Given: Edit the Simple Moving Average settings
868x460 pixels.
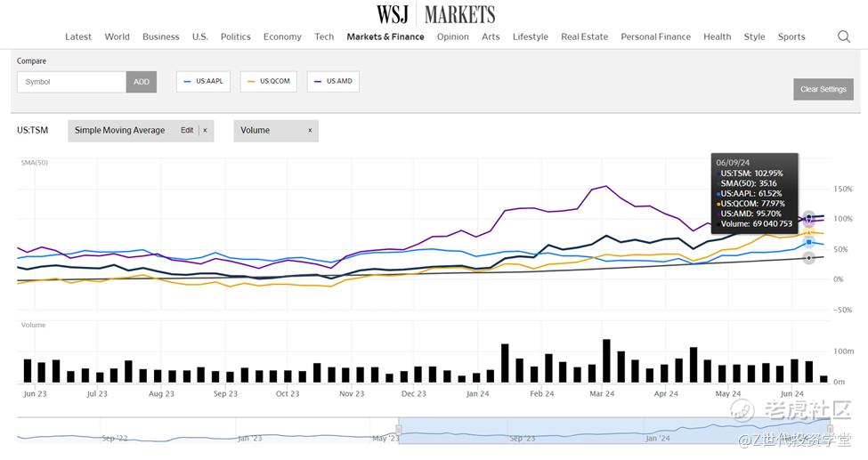Looking at the screenshot, I should coord(187,131).
